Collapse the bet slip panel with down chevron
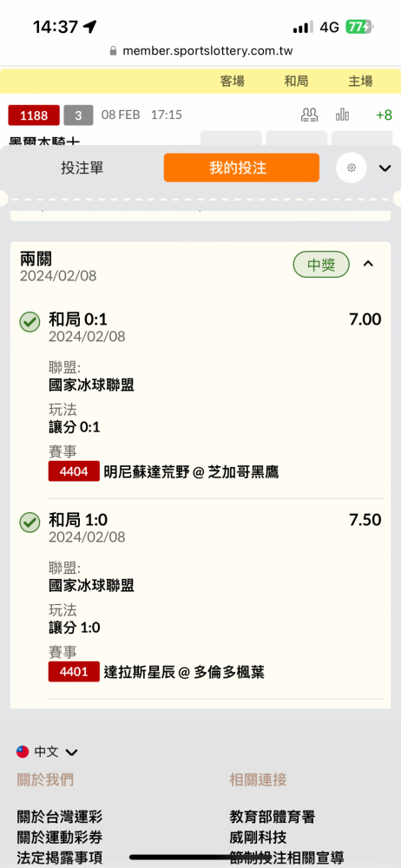 coord(385,168)
